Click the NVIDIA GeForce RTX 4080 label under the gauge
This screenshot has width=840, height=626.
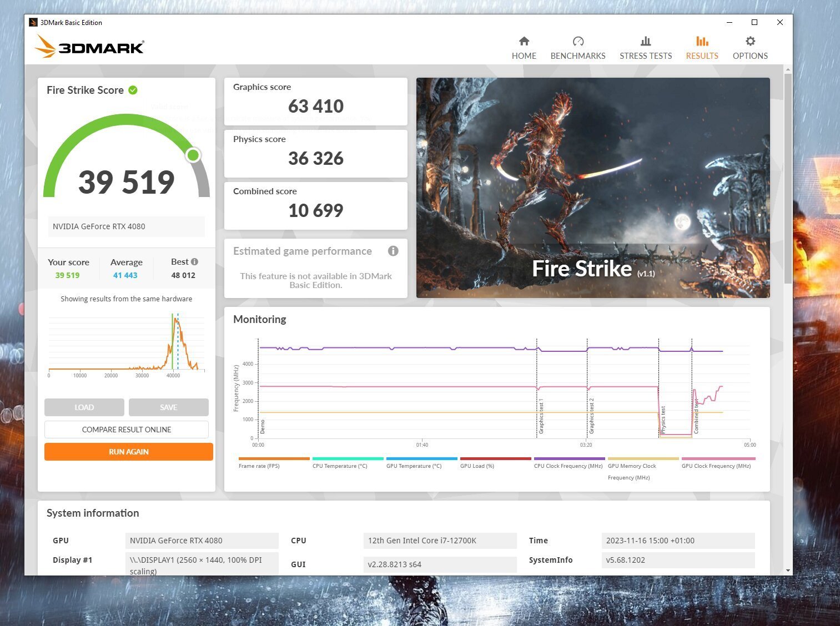click(x=127, y=226)
